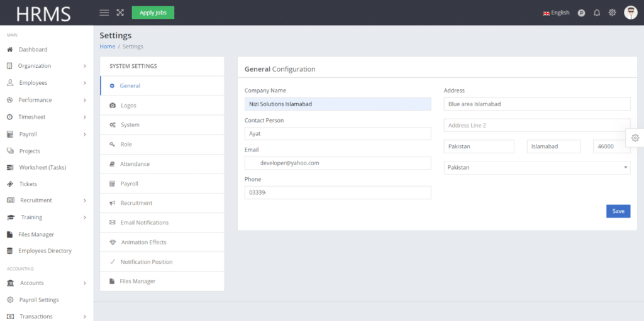Viewport: 644px width, 321px height.
Task: Click the Transactions money icon
Action: click(x=11, y=317)
